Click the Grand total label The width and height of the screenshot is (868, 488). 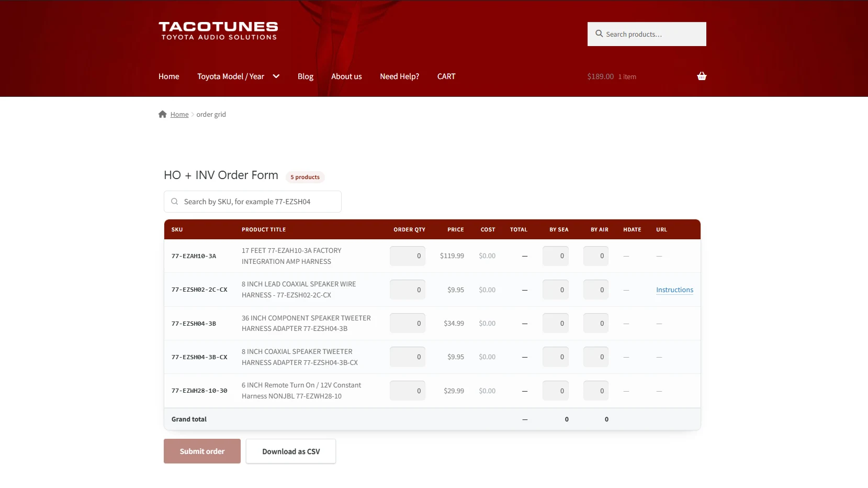tap(189, 419)
